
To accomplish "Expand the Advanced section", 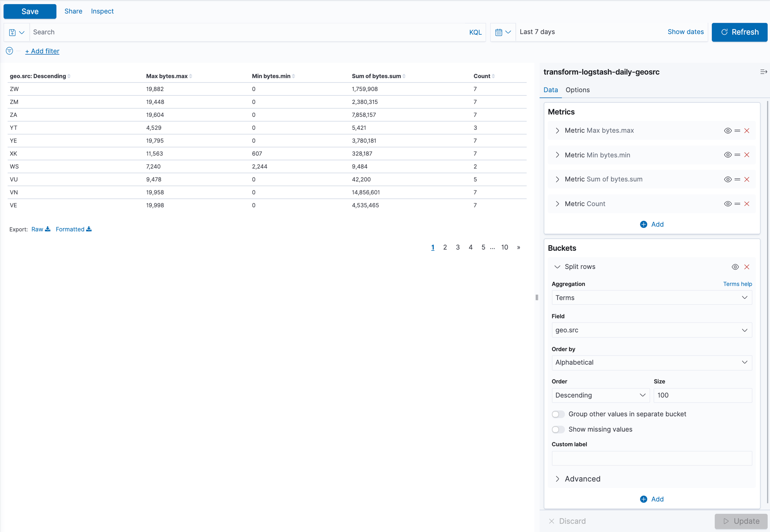I will click(582, 479).
